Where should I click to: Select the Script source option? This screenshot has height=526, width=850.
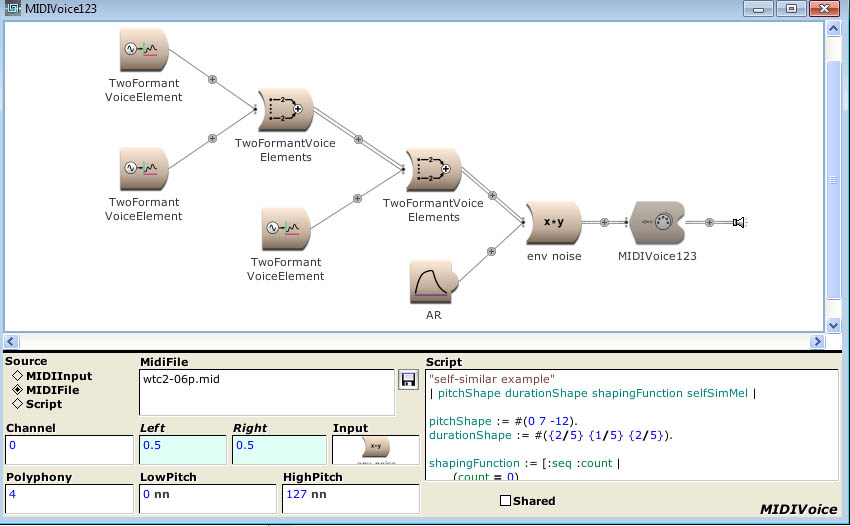[37, 404]
